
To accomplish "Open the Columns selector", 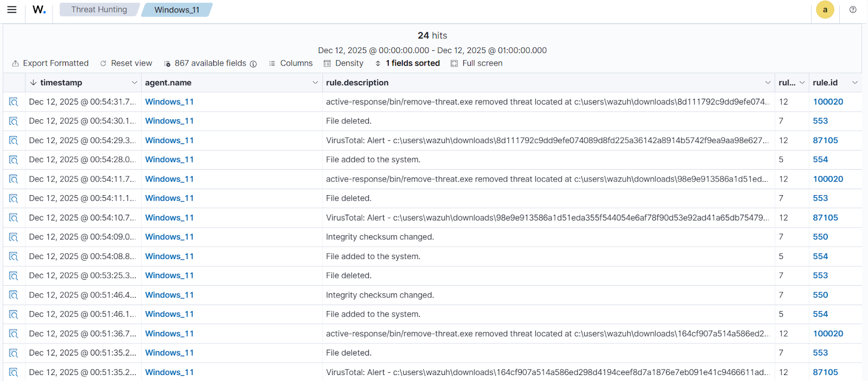I will [x=291, y=63].
